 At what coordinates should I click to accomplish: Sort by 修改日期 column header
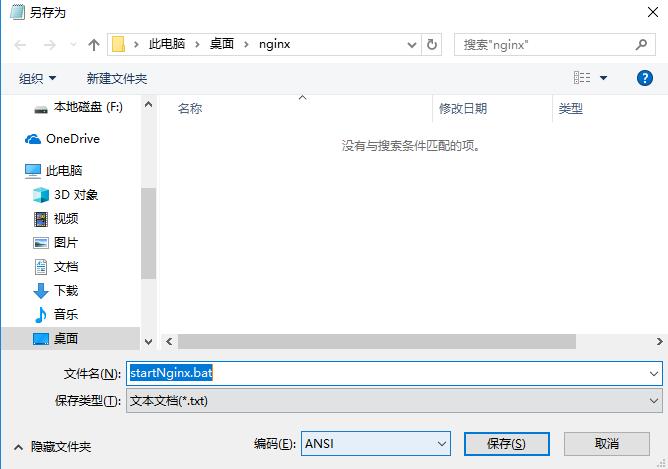point(463,108)
